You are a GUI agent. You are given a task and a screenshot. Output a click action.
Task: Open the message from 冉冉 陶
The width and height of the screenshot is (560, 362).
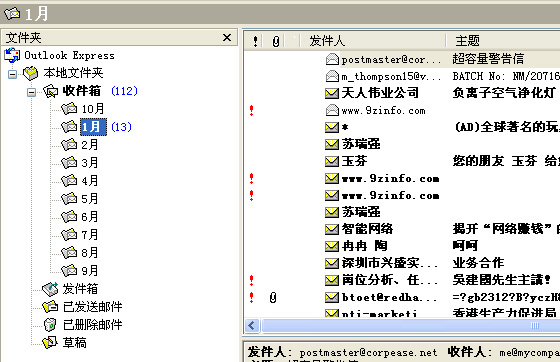pyautogui.click(x=402, y=246)
